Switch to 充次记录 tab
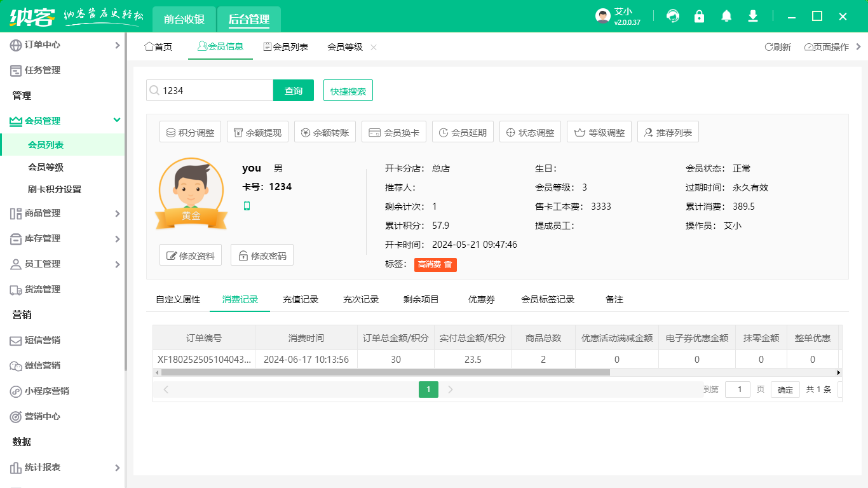Screen dimensions: 868x488 point(361,299)
